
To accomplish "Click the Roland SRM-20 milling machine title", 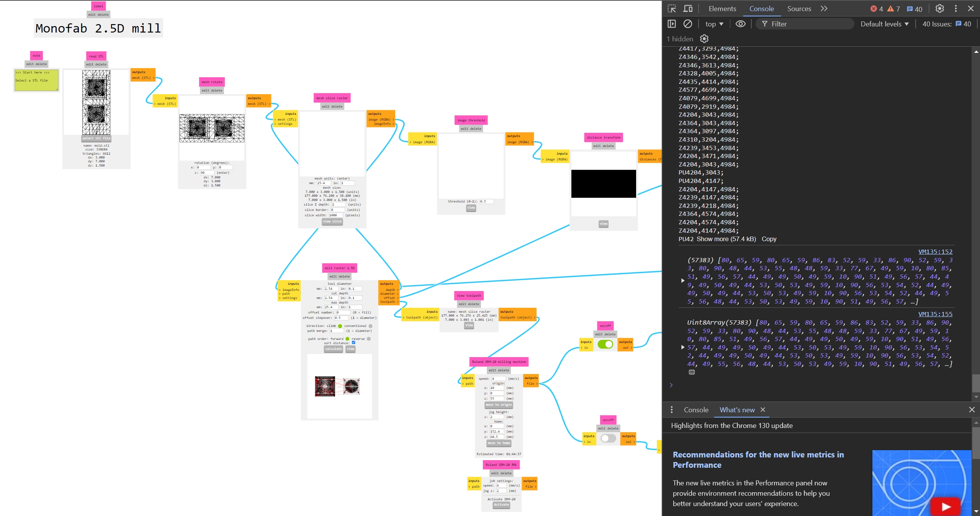I will tap(499, 361).
